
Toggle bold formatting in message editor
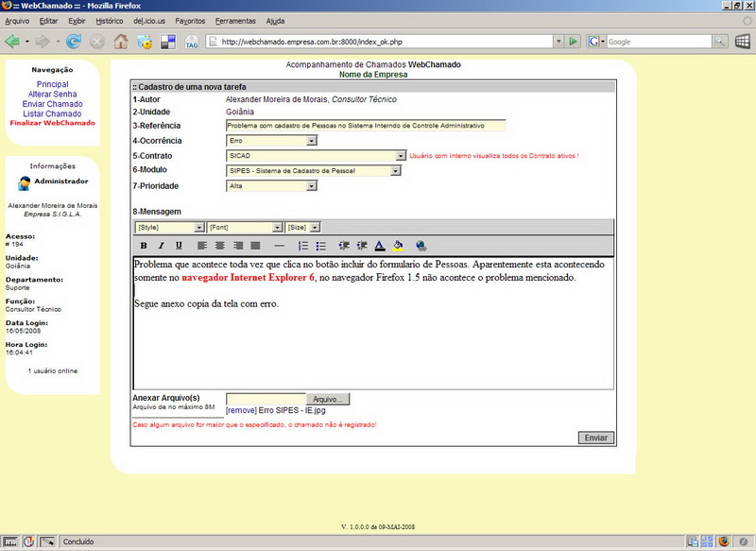[x=144, y=246]
